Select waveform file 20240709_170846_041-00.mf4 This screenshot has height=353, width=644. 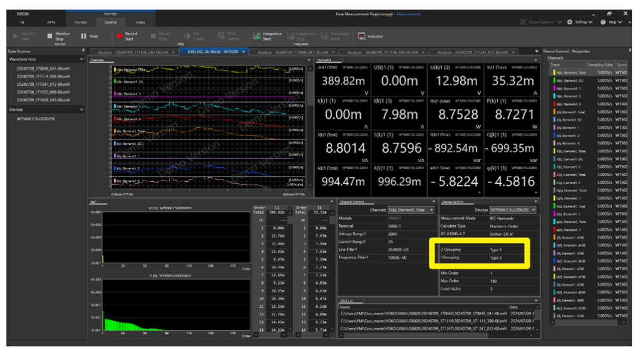tap(43, 69)
